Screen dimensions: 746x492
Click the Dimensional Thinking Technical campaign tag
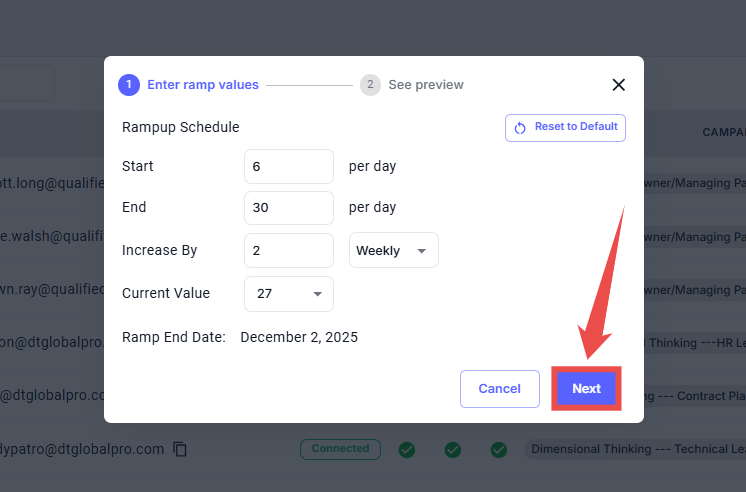(x=635, y=449)
